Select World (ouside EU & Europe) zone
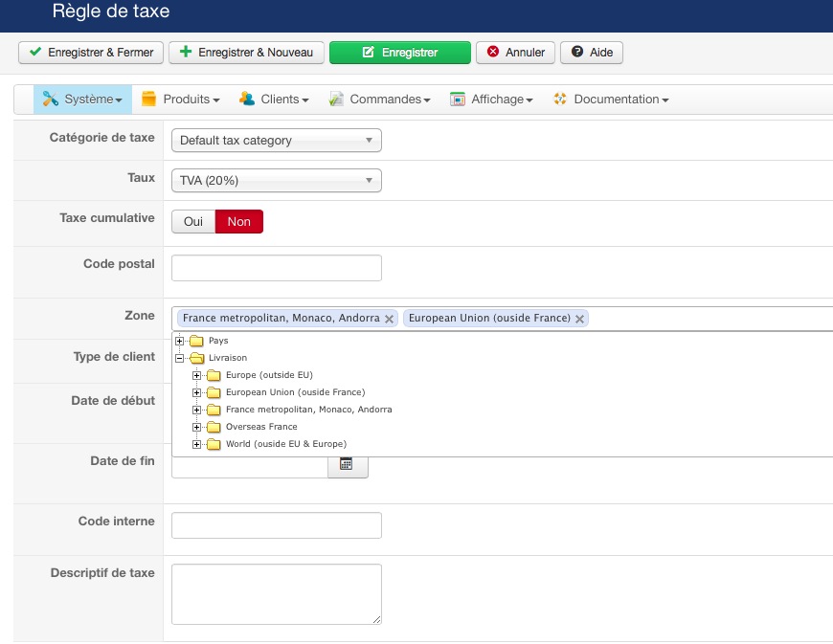This screenshot has height=644, width=833. coord(286,444)
